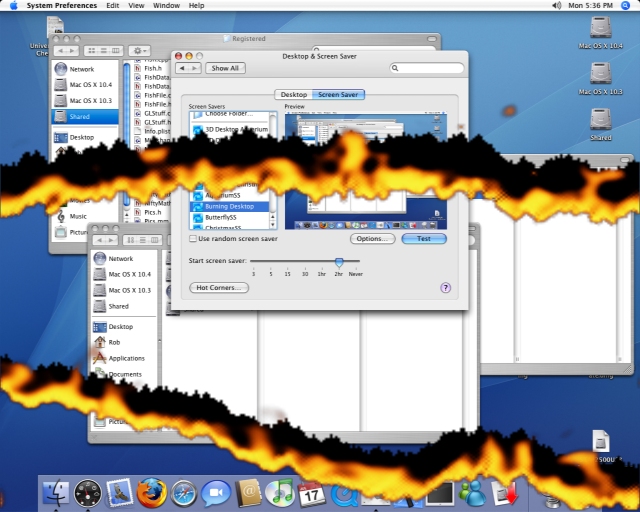Launch Firefox from the Dock
This screenshot has width=640, height=512.
[151, 492]
